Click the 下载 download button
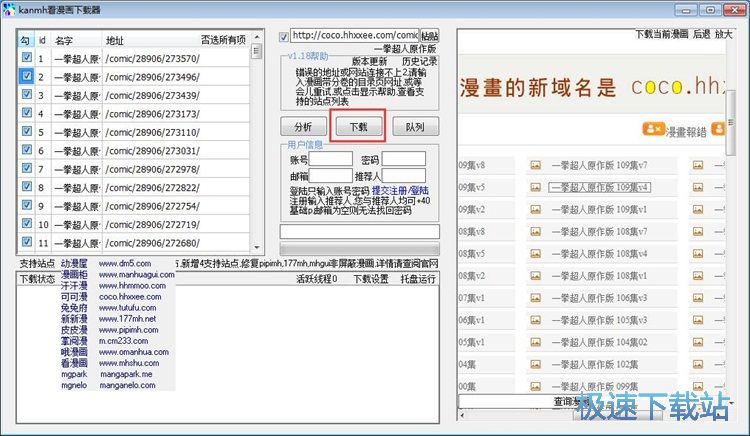Image resolution: width=750 pixels, height=436 pixels. [358, 127]
